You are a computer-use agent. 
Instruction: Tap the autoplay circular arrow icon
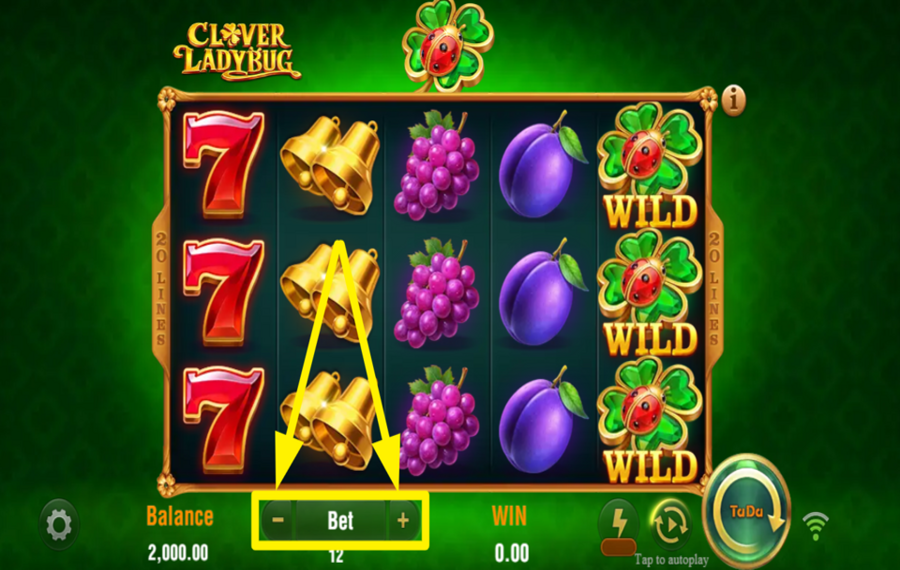click(x=670, y=524)
